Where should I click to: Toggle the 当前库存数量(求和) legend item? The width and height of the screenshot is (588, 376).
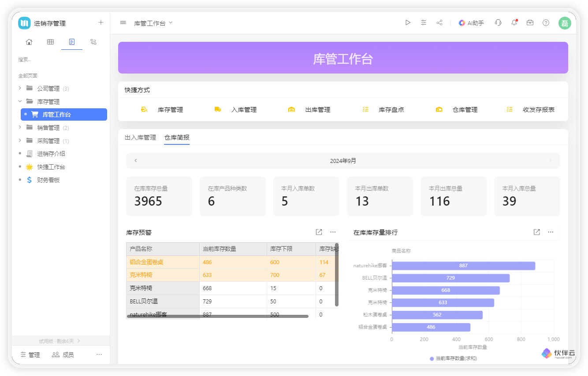[453, 358]
